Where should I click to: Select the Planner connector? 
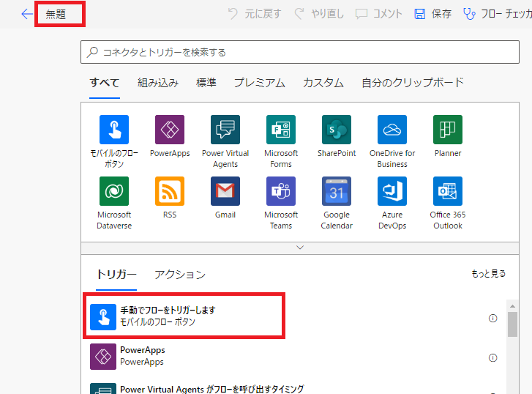tap(448, 136)
